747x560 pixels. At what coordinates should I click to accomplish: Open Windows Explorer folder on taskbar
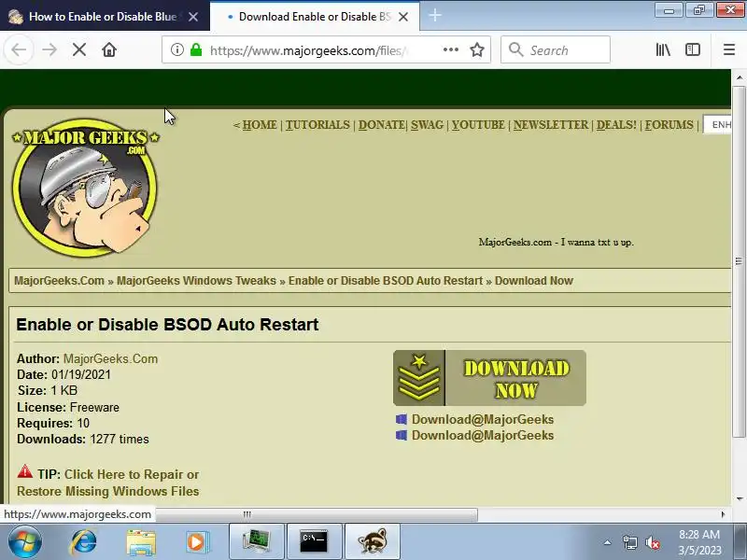[x=141, y=542]
